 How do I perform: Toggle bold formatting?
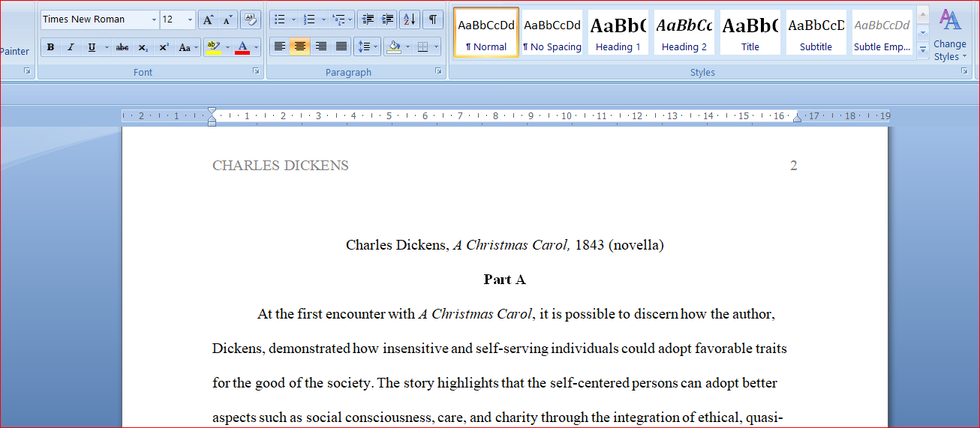click(50, 47)
